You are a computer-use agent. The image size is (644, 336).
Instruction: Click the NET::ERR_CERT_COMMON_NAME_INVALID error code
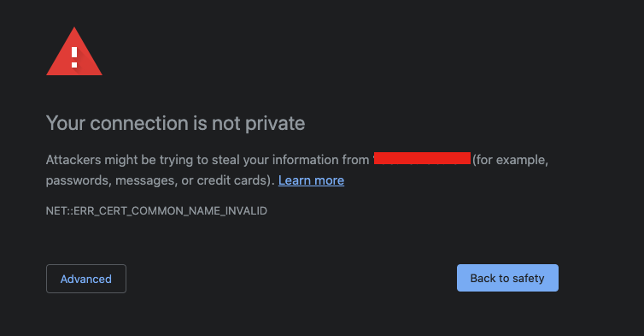tap(156, 211)
